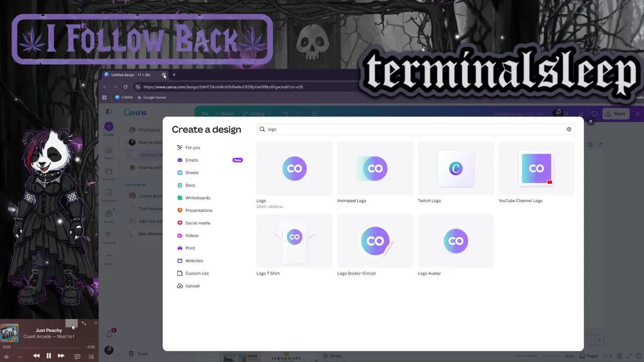Open the CANVA bookmark

point(124,98)
